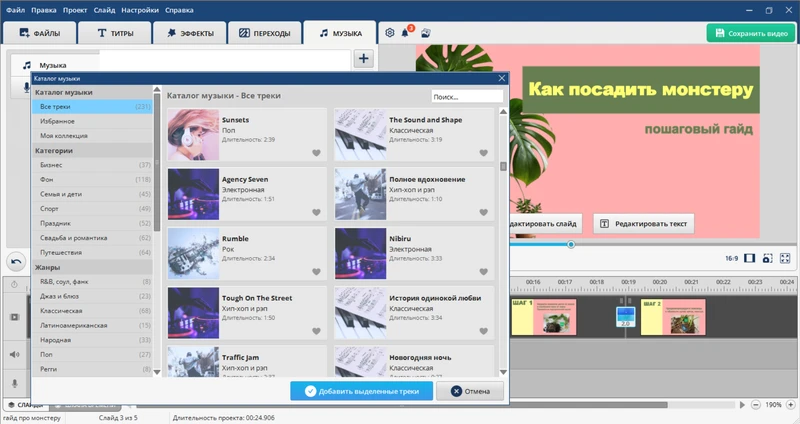This screenshot has height=424, width=800.
Task: Open the Файл menu
Action: [15, 10]
